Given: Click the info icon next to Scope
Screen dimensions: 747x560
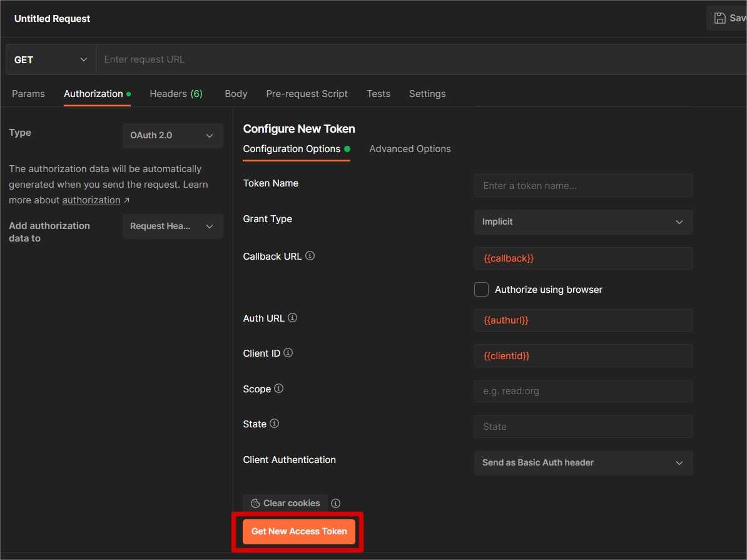Looking at the screenshot, I should [279, 389].
